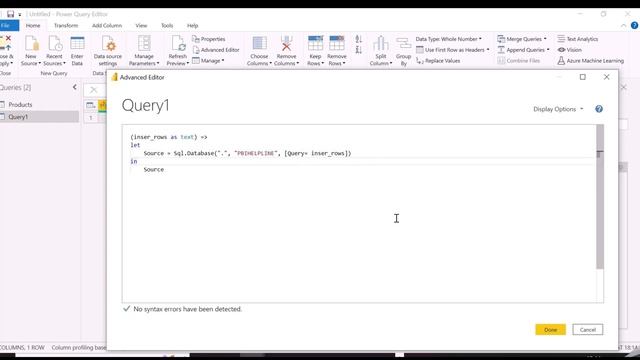Screen dimensions: 640x360
Task: Open quick access toolbar dropdown arrow
Action: [x=20, y=15]
